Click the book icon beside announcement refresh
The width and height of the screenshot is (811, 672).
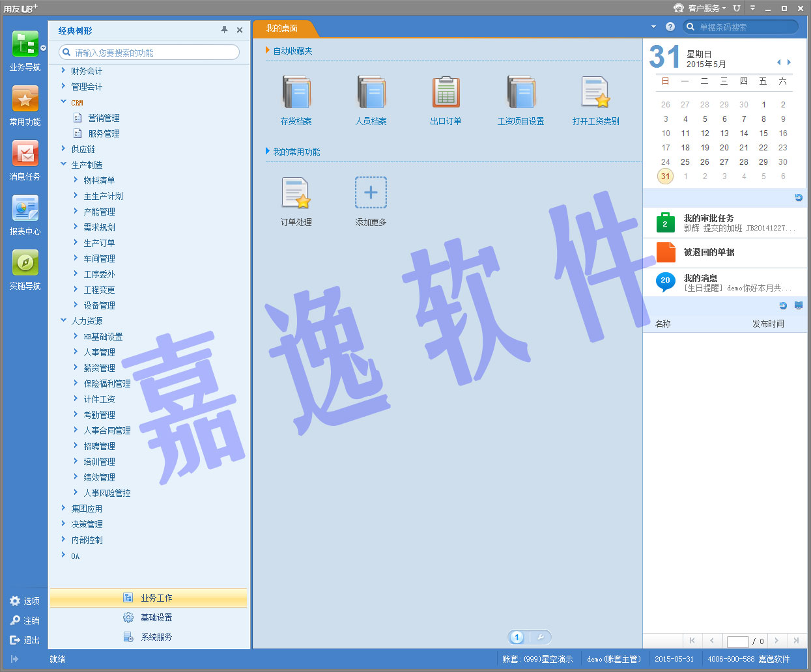(799, 306)
